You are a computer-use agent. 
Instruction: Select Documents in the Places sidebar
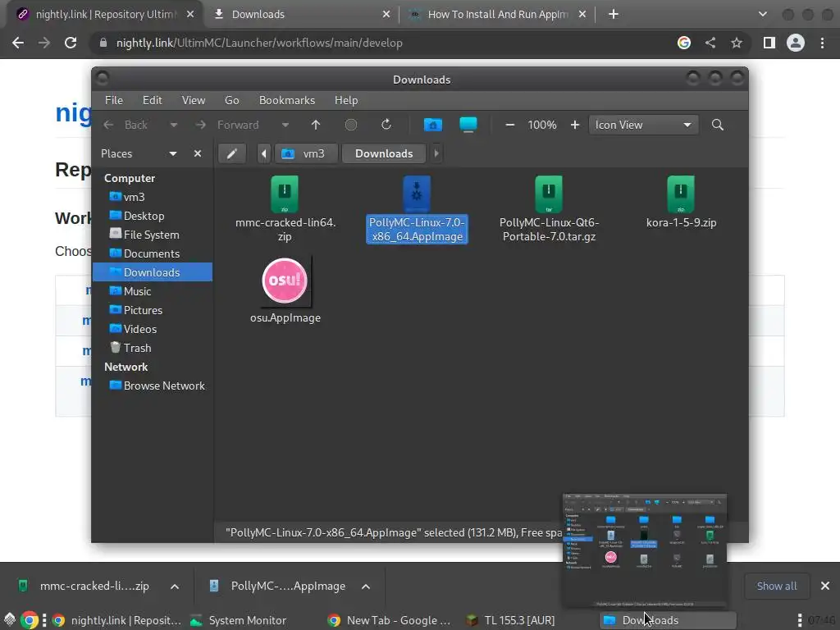(153, 253)
